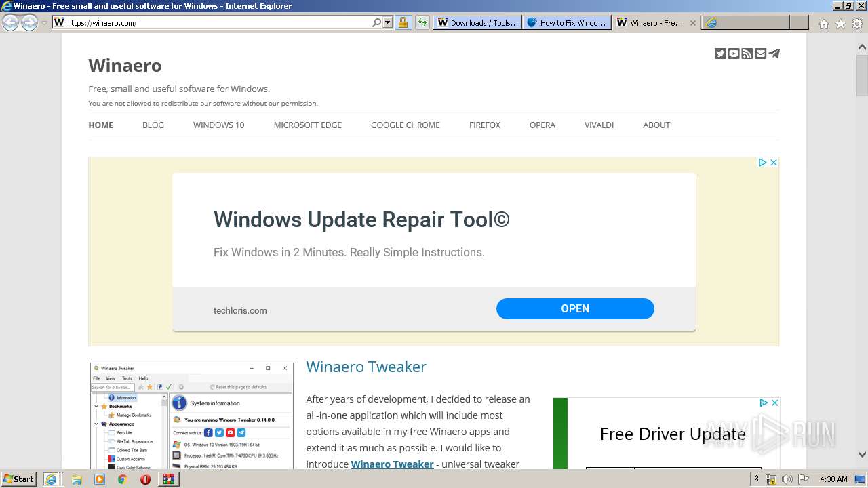Viewport: 868px width, 488px height.
Task: Close the Winaero - Free tab
Action: pos(692,22)
